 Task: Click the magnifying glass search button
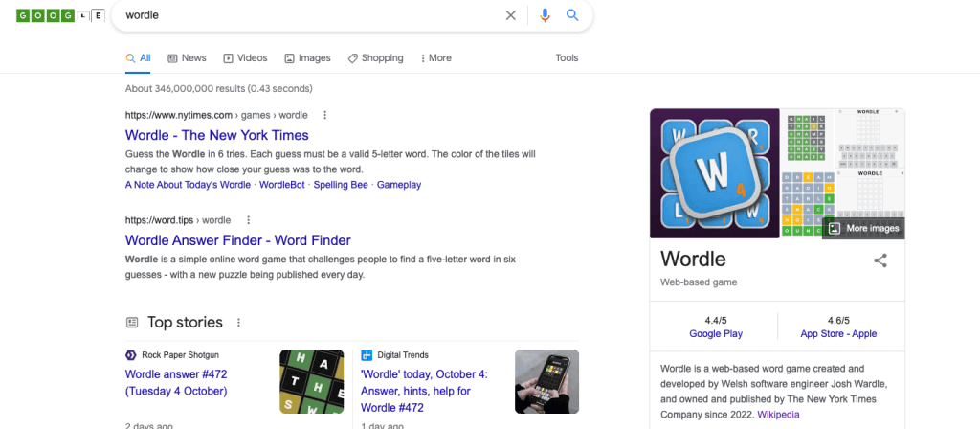(572, 15)
